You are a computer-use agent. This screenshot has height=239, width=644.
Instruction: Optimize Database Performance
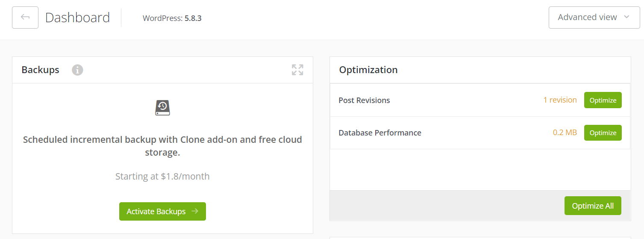point(603,133)
